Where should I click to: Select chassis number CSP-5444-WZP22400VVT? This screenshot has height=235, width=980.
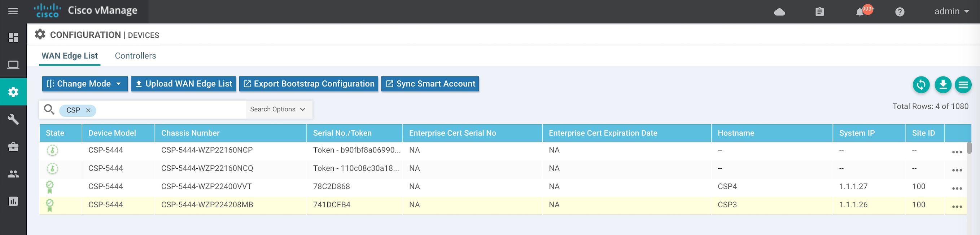[206, 187]
